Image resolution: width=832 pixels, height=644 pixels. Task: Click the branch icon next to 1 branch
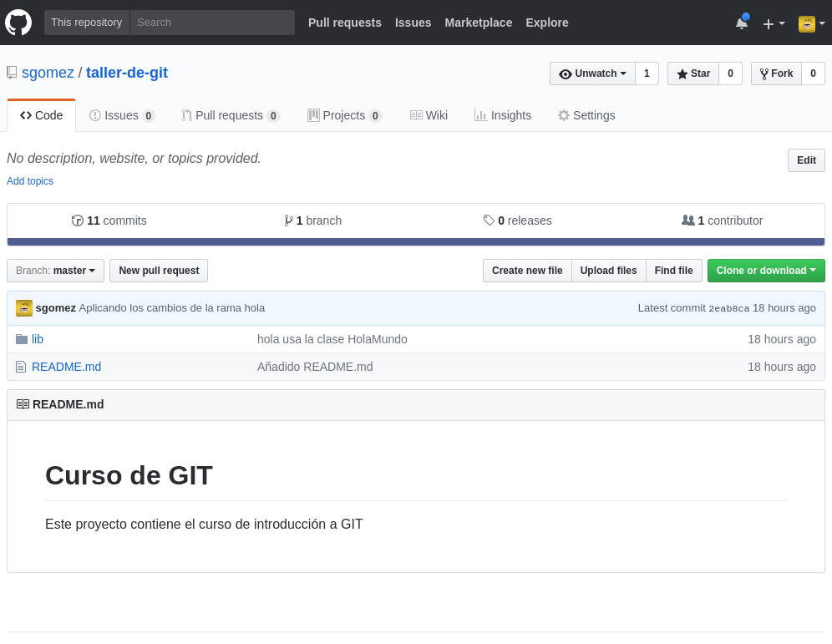pos(287,221)
